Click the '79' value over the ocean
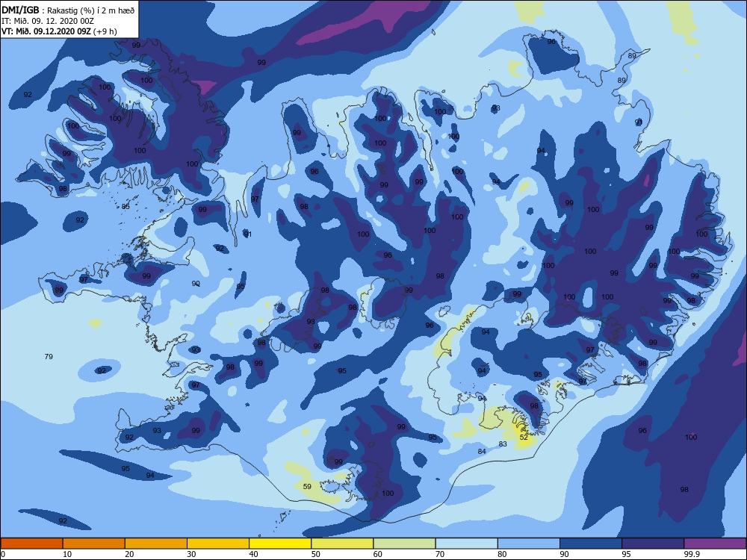The width and height of the screenshot is (747, 560). (49, 356)
